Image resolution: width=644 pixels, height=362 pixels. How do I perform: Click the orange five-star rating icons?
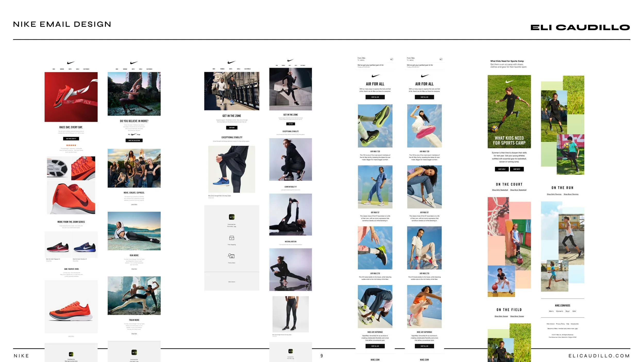[71, 145]
